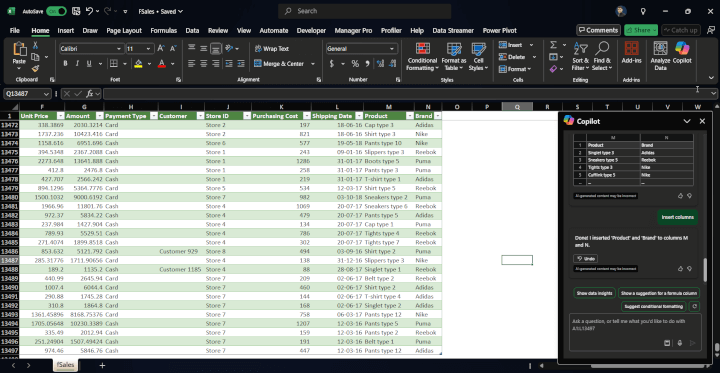
Task: Apply percent style number format
Action: 355,64
